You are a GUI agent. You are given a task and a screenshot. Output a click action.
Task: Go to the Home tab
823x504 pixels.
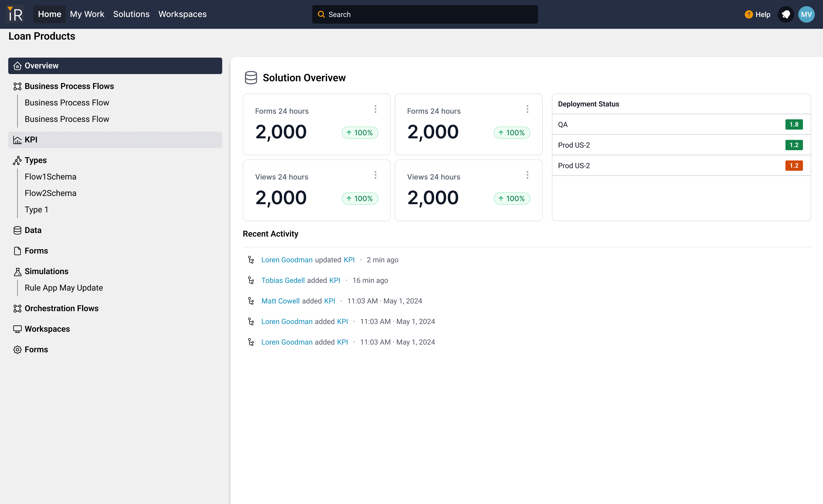click(49, 14)
